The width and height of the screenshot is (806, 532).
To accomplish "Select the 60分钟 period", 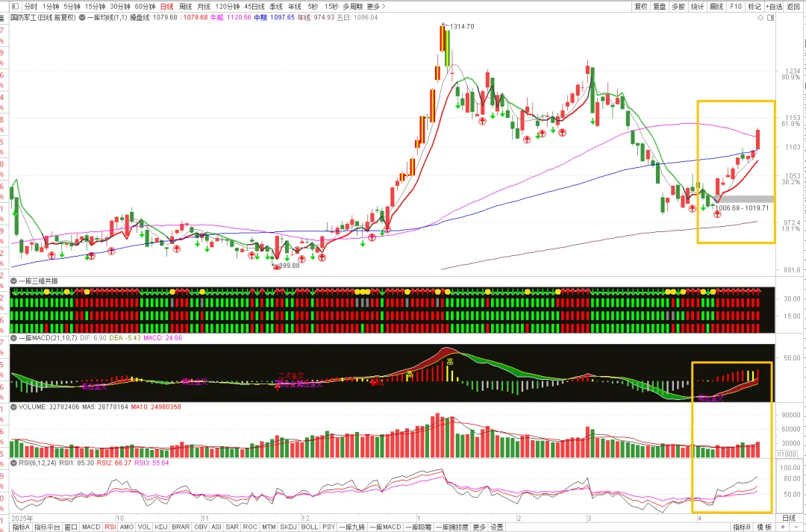I will coord(145,6).
